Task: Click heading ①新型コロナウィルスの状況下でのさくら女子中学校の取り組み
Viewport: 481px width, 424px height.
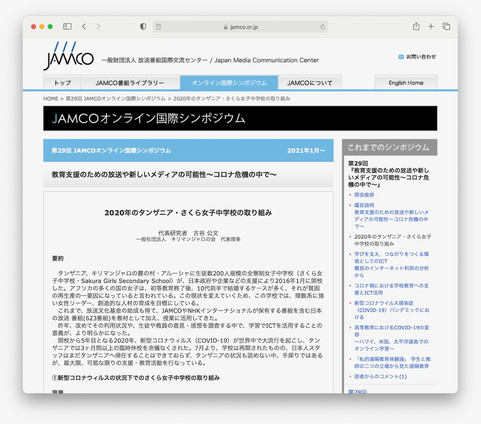Action: pos(136,378)
